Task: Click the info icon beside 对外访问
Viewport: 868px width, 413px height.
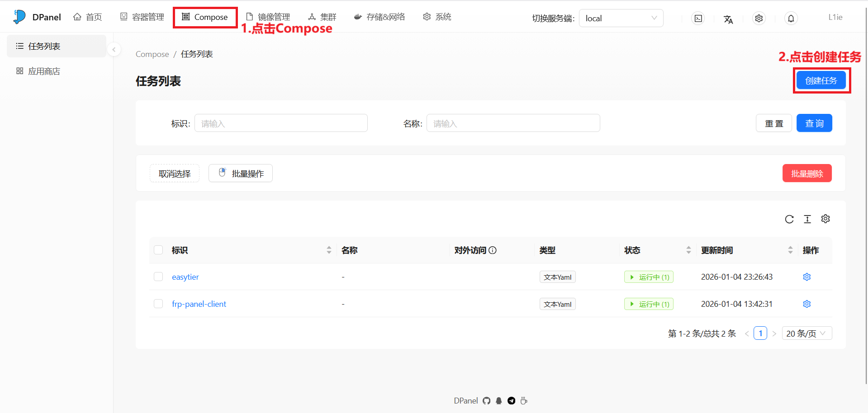Action: pyautogui.click(x=493, y=250)
